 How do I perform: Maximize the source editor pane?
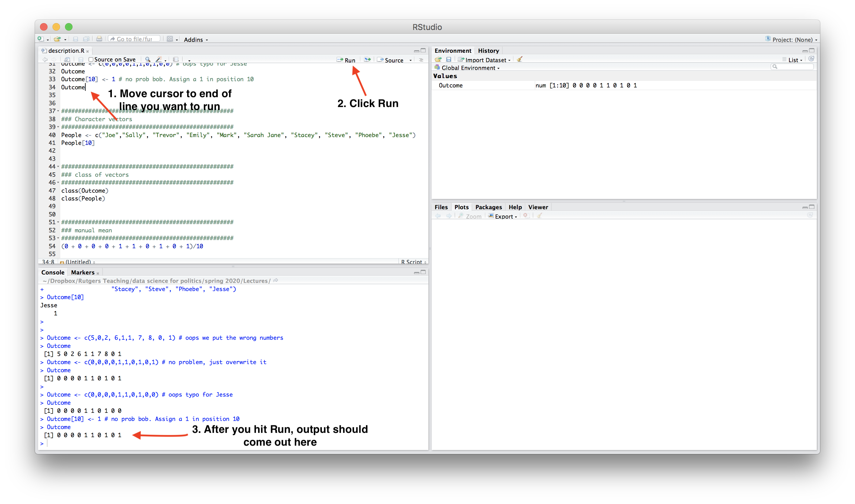423,51
